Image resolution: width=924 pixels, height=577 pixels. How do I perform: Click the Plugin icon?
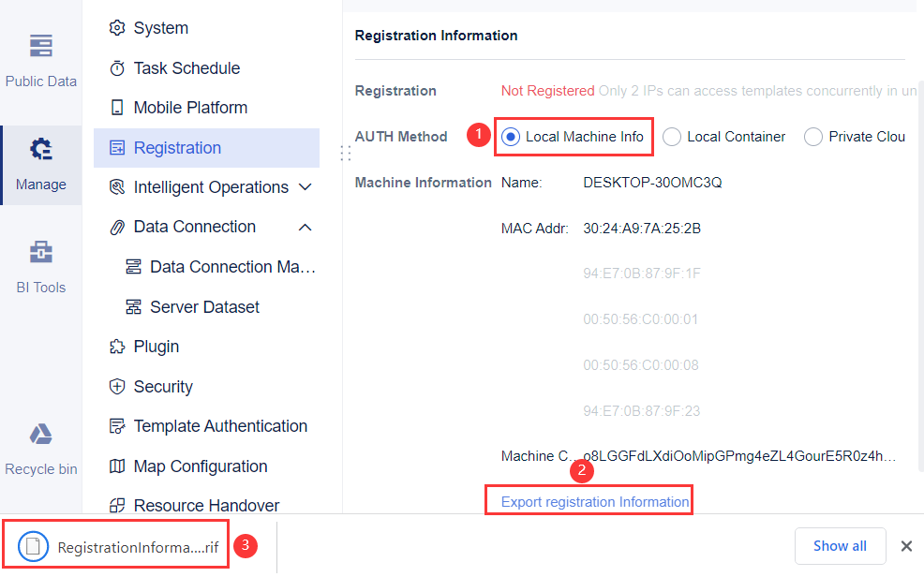tap(117, 346)
